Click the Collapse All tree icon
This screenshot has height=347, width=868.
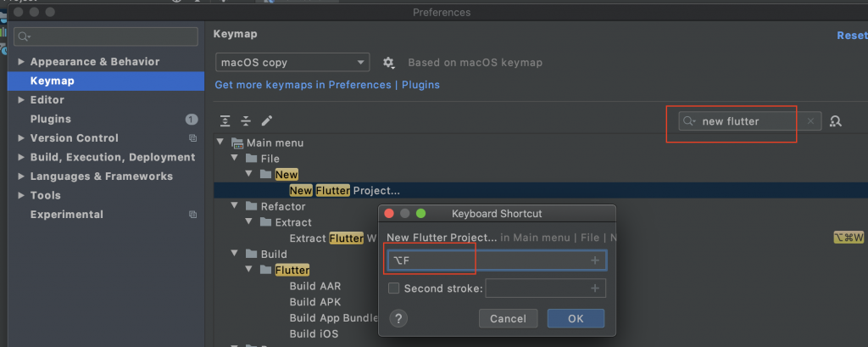[246, 121]
